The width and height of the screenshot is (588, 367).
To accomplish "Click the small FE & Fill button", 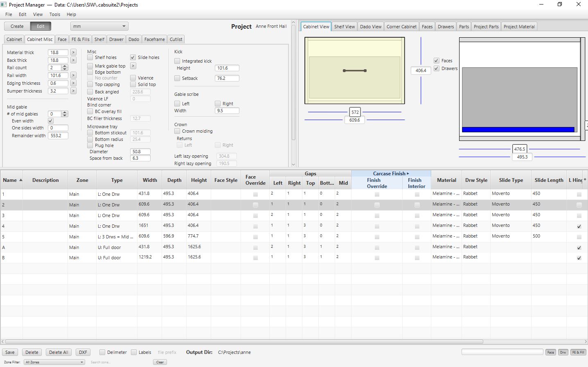I will (578, 352).
